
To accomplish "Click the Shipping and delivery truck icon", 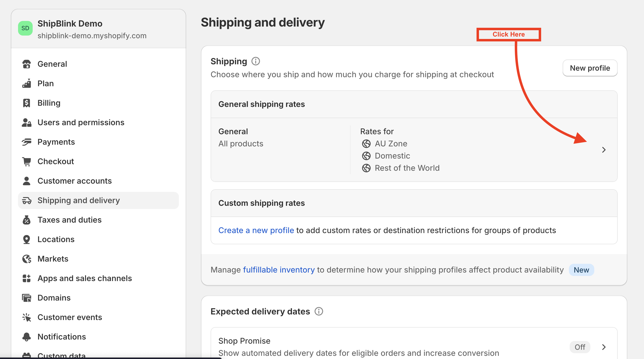I will click(x=27, y=200).
